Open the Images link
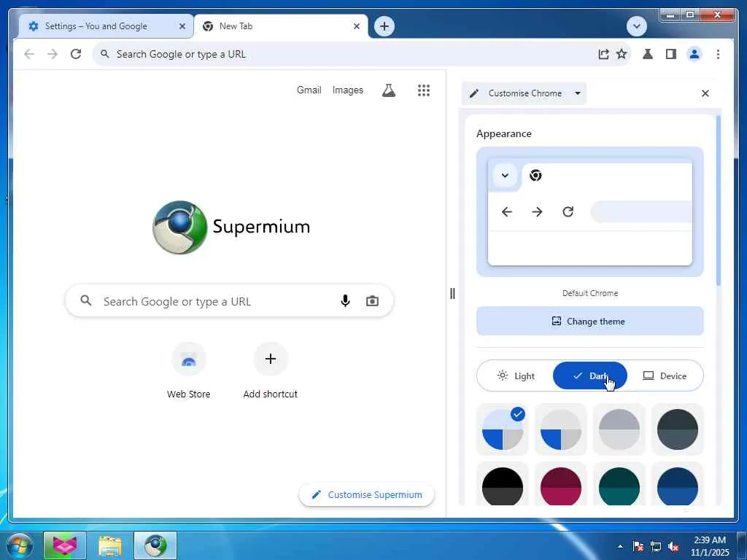The image size is (747, 560). (x=348, y=90)
